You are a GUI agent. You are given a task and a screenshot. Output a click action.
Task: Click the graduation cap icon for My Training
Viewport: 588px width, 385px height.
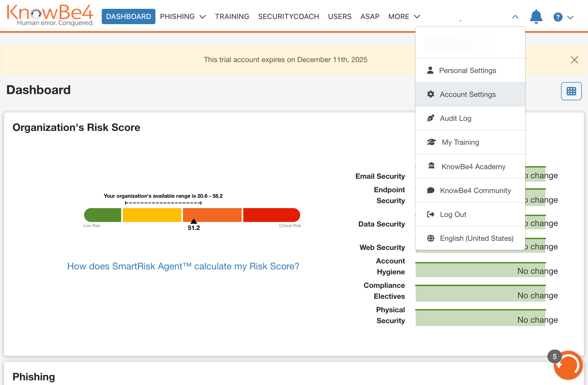click(431, 142)
